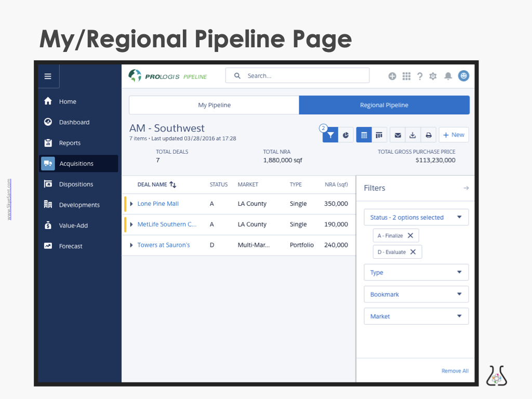Click the 350,000 NRA value
532x399 pixels.
(336, 204)
